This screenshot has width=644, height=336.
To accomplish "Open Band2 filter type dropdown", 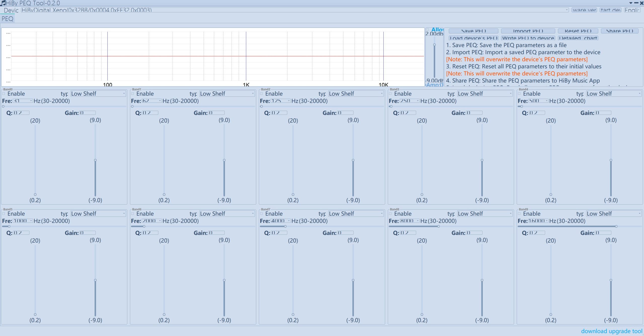I will [356, 94].
